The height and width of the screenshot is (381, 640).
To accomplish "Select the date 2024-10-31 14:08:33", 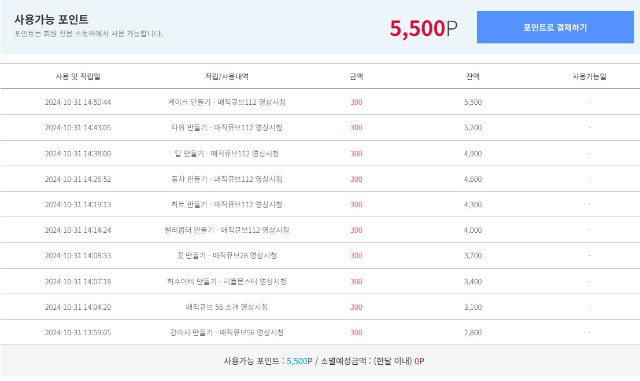I will coord(78,255).
